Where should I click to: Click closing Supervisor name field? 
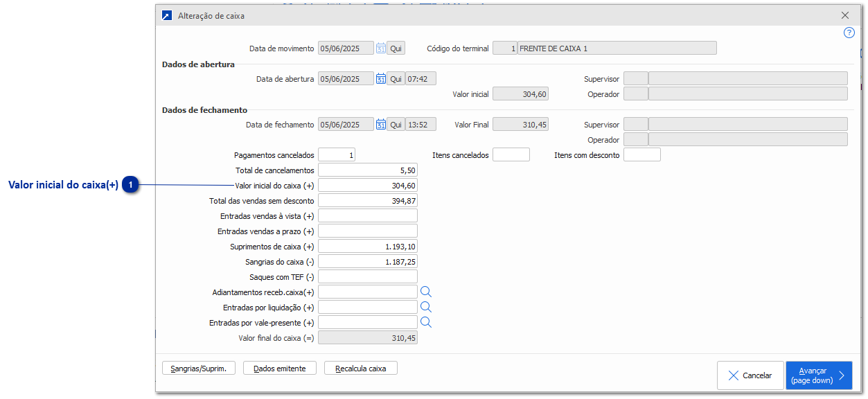pyautogui.click(x=747, y=125)
